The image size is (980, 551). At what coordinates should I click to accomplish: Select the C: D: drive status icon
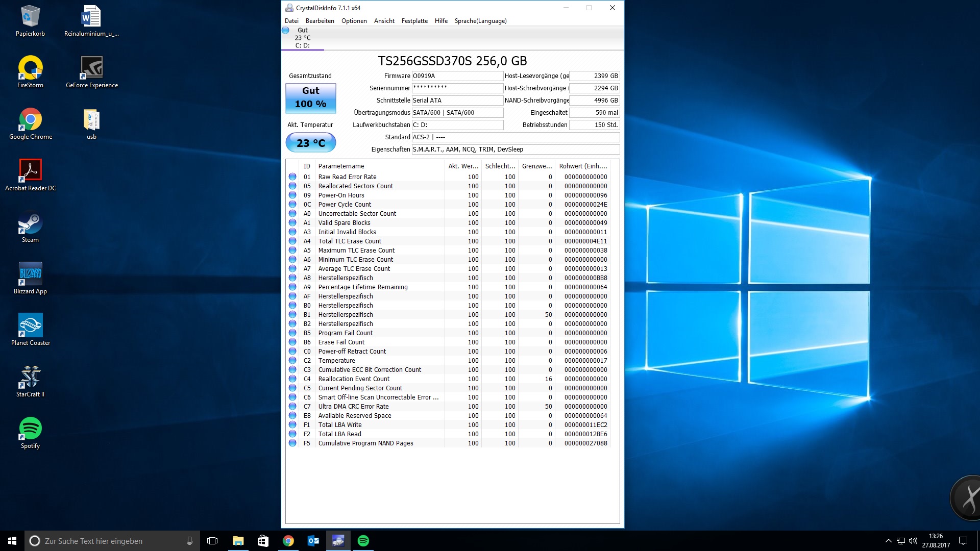[x=286, y=30]
